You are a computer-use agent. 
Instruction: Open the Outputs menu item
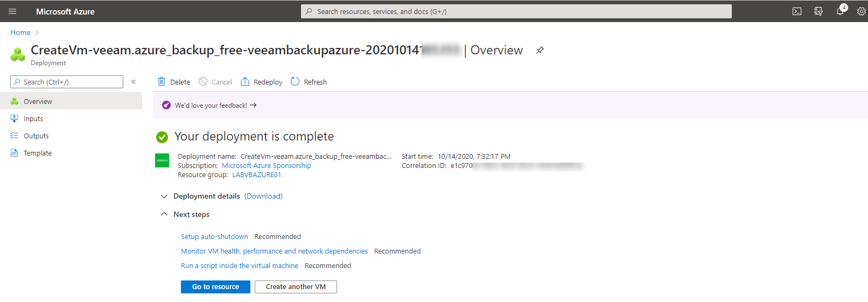point(71,136)
